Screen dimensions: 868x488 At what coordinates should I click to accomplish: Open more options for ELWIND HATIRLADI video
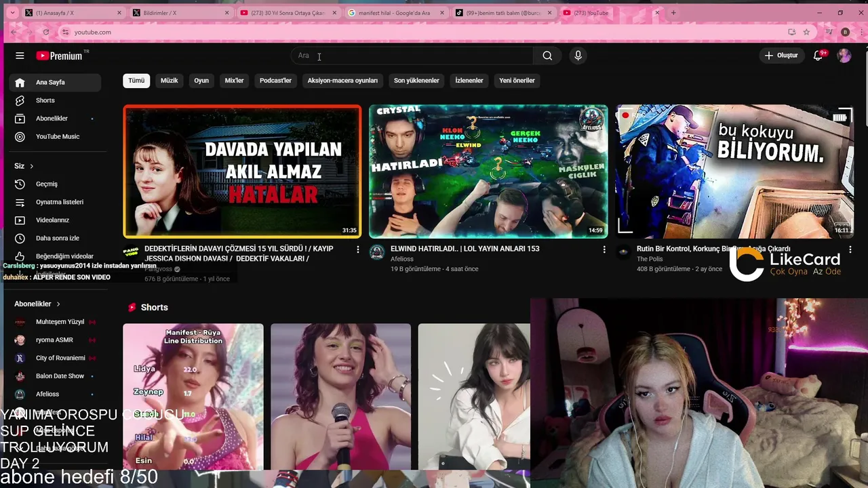[x=604, y=249]
